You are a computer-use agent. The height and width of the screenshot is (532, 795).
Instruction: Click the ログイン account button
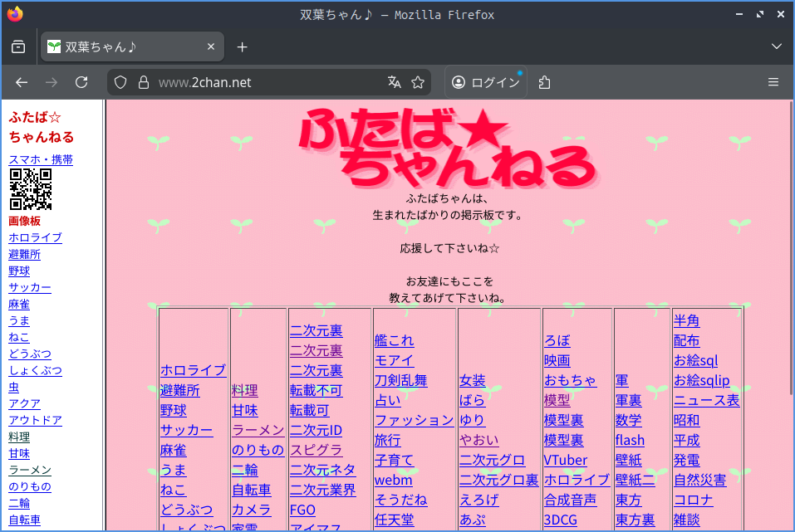(x=486, y=82)
